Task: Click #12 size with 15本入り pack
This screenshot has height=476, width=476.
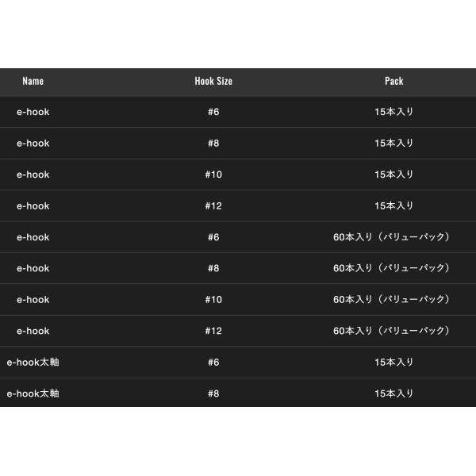Action: pos(213,205)
